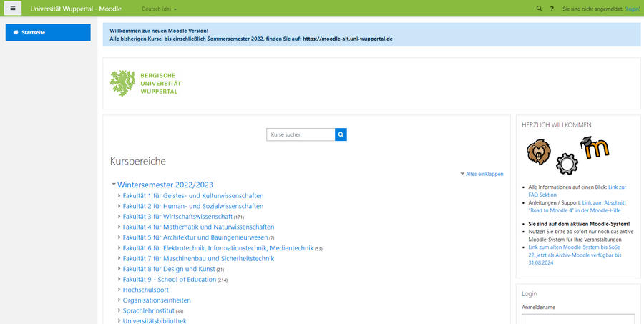644x324 pixels.
Task: Open the Organisationseinheiten category
Action: [x=157, y=300]
